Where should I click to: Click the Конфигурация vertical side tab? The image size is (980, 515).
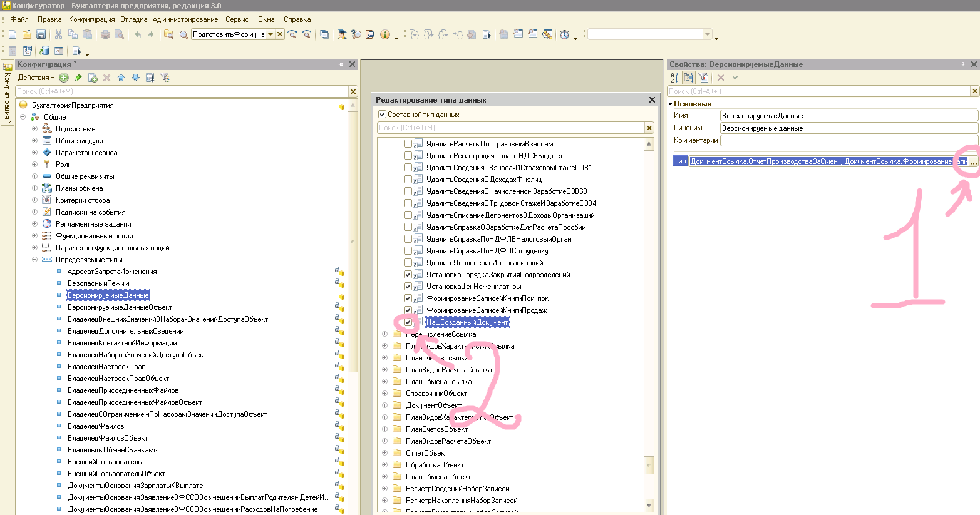click(8, 93)
